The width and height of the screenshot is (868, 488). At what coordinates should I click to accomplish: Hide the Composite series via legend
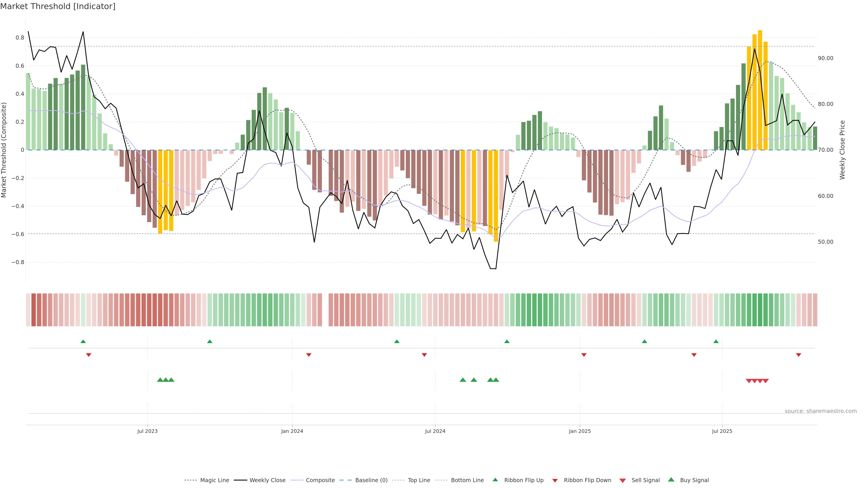(x=320, y=480)
